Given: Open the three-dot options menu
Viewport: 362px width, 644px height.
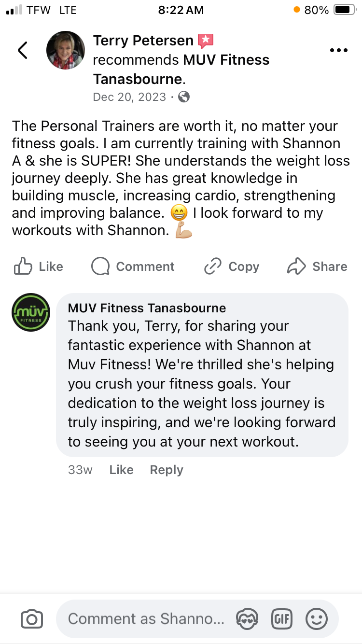Looking at the screenshot, I should click(x=339, y=50).
